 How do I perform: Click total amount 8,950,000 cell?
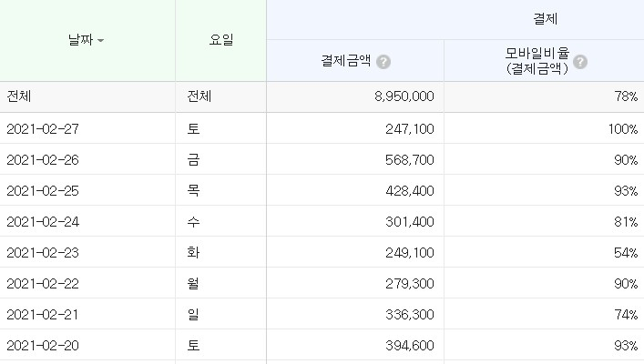[355, 96]
